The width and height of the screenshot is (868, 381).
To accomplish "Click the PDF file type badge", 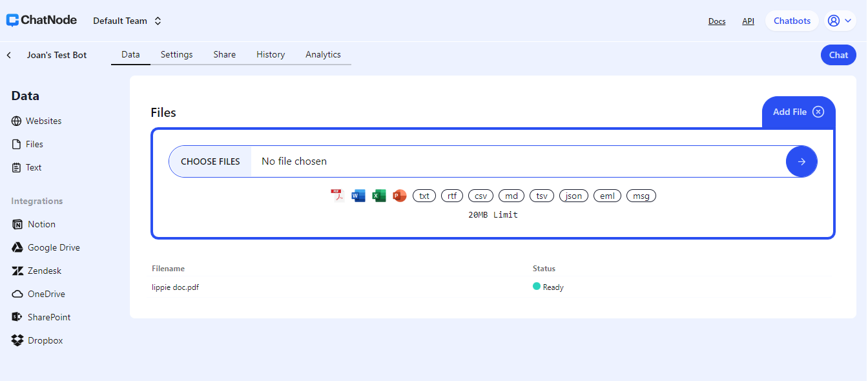I will (x=336, y=195).
